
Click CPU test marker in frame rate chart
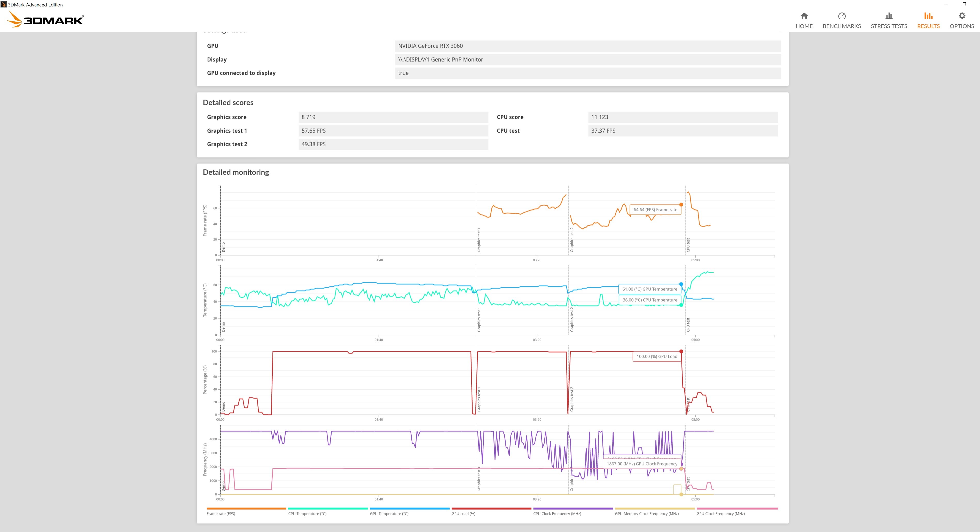tap(688, 245)
